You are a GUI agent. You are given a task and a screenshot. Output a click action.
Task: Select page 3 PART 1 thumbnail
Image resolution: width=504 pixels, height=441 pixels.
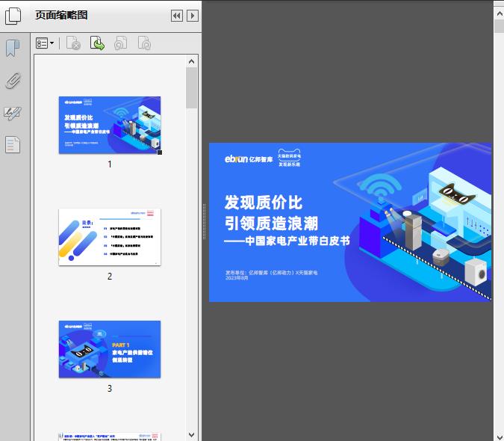point(110,349)
